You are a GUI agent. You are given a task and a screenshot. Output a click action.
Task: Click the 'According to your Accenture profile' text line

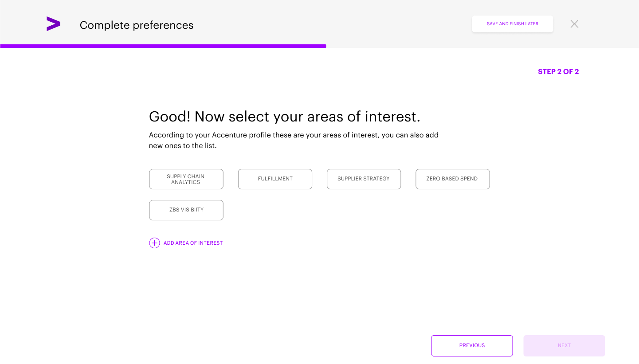tap(294, 135)
